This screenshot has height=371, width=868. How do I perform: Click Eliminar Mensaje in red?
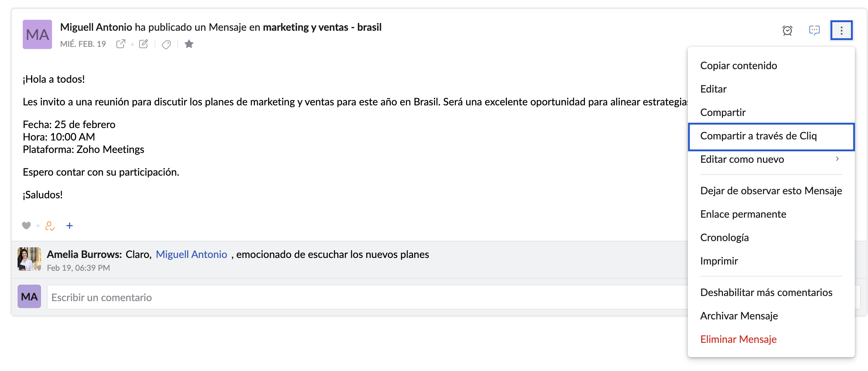[738, 340]
